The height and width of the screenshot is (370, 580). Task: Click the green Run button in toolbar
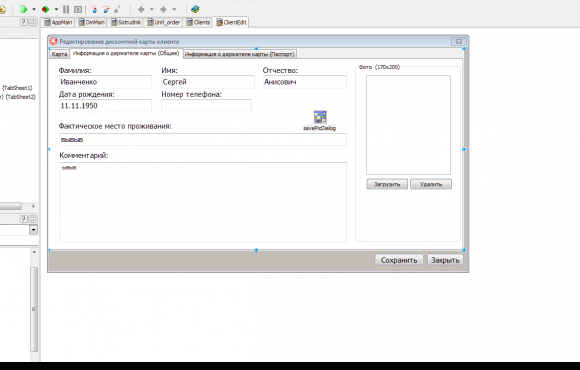(x=24, y=9)
